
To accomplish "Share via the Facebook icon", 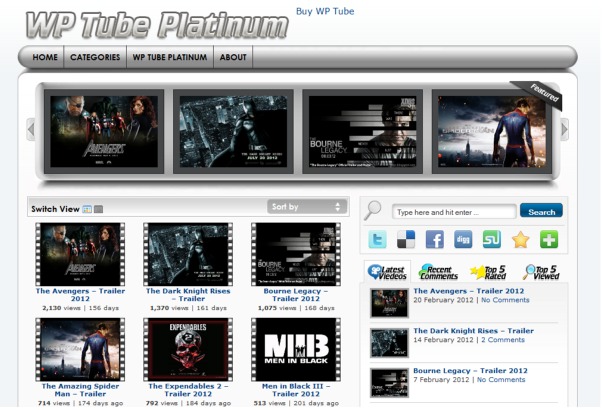I will tap(435, 240).
